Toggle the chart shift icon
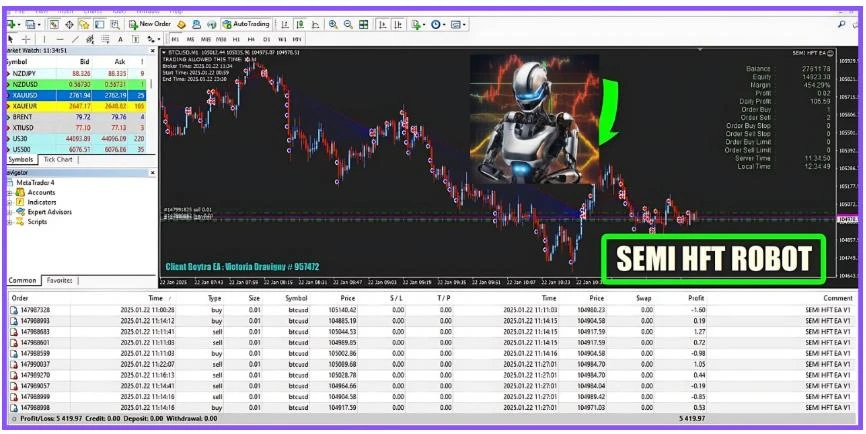The image size is (866, 434). click(x=398, y=24)
